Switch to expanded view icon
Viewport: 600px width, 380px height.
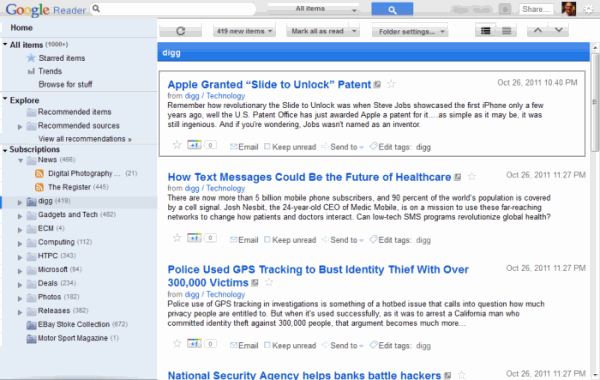point(486,31)
